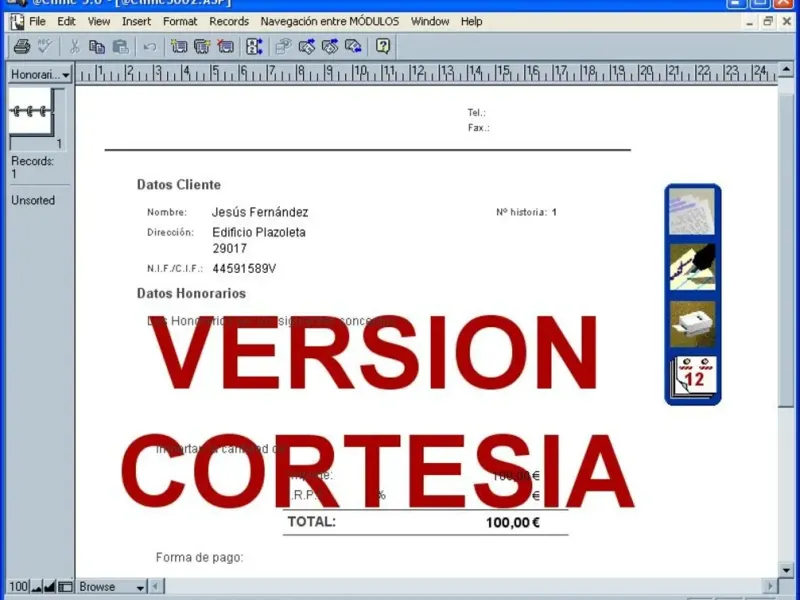
Task: Click the Duplicate record toolbar icon
Action: (x=202, y=47)
